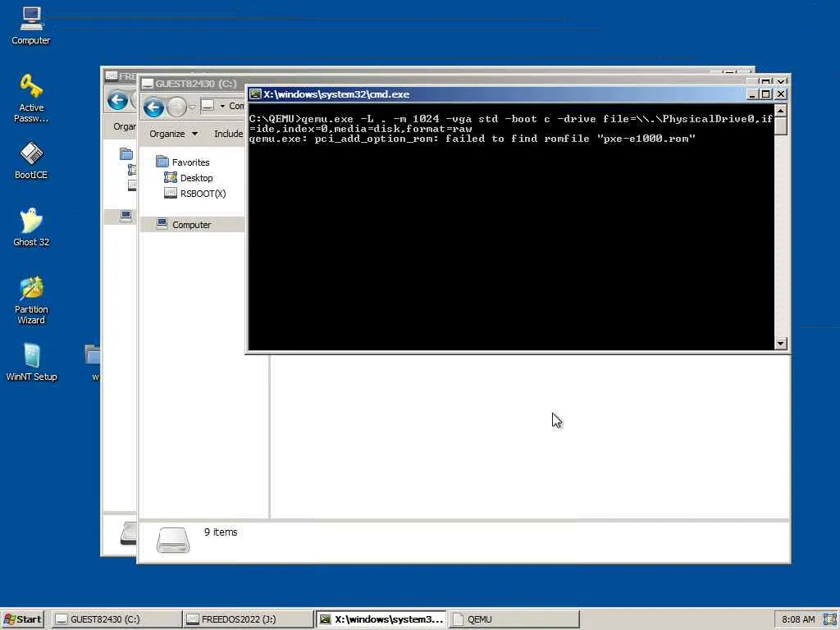Click the "9 items" status text
The height and width of the screenshot is (630, 840).
[221, 532]
